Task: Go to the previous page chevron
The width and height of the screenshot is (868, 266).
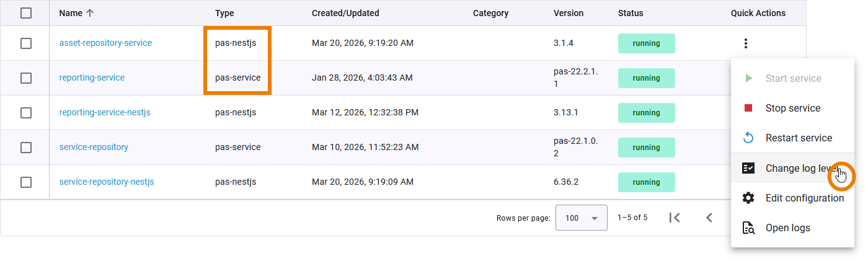Action: pos(709,218)
